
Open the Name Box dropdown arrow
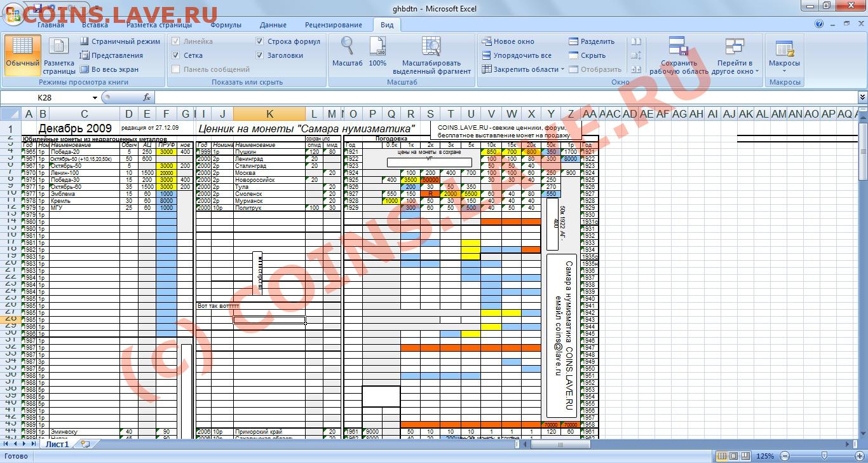coord(95,98)
